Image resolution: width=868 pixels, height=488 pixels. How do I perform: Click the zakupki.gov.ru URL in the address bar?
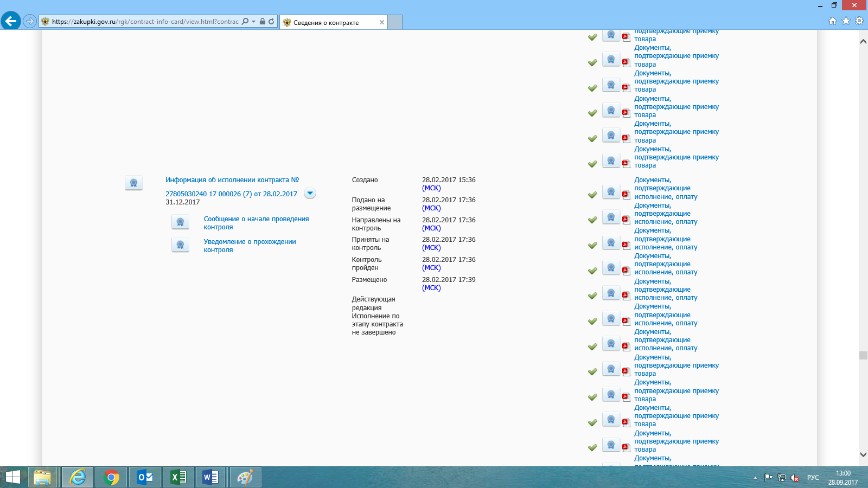(145, 22)
